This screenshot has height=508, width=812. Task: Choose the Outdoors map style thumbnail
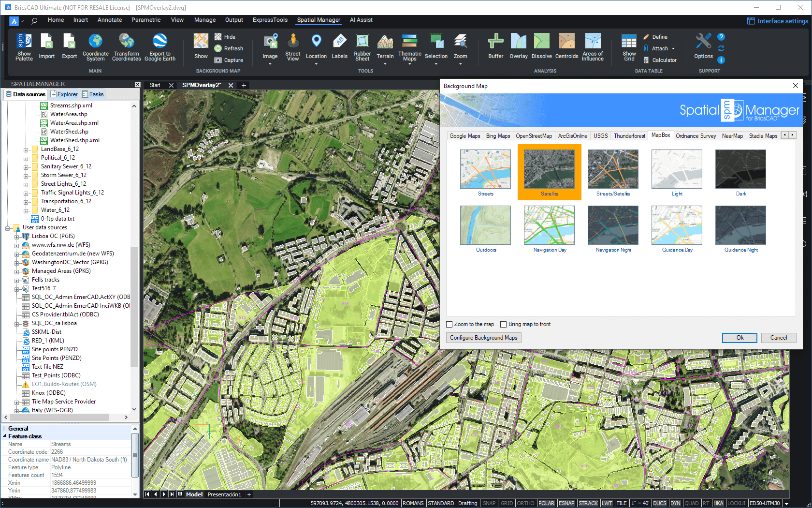coord(485,225)
